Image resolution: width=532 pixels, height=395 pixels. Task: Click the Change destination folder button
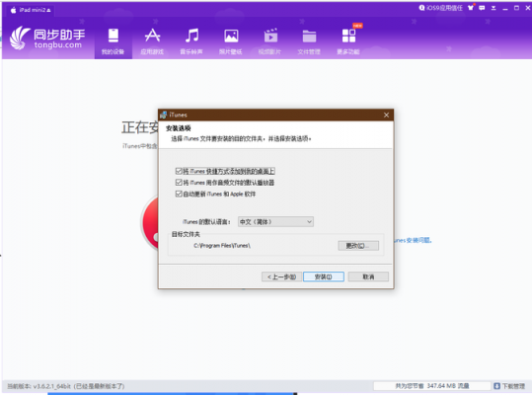tap(358, 246)
